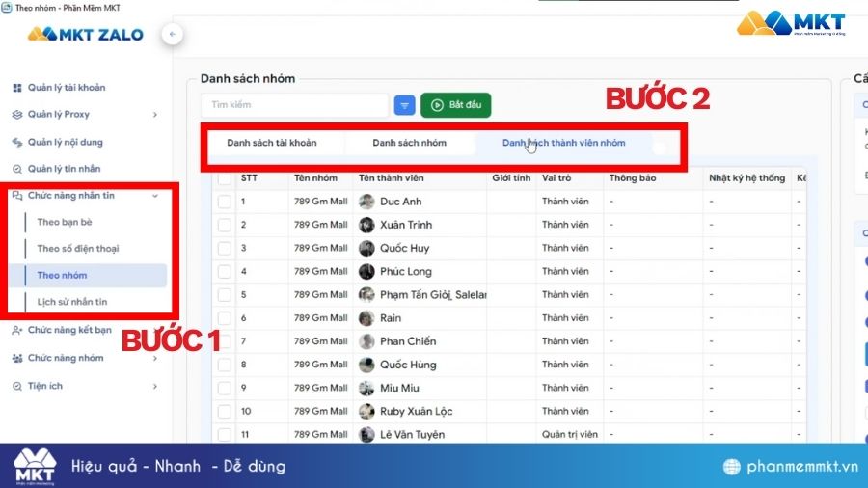Image resolution: width=868 pixels, height=488 pixels.
Task: Click the Quản lý Proxy sidebar icon
Action: pyautogui.click(x=17, y=114)
